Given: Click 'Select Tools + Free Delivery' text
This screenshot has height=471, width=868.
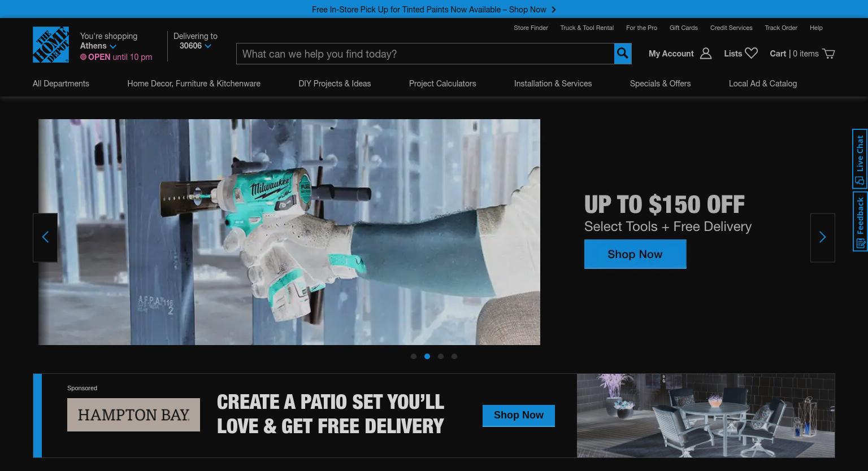Looking at the screenshot, I should pyautogui.click(x=668, y=226).
